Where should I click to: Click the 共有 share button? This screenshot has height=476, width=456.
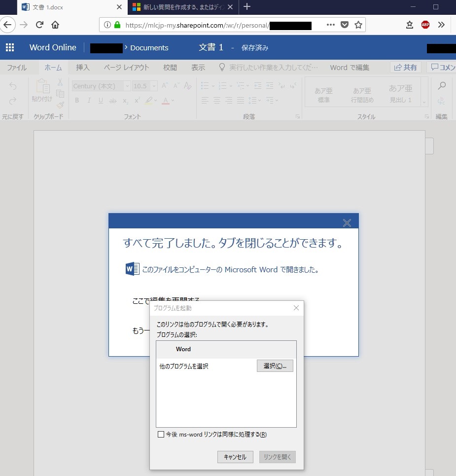(405, 68)
